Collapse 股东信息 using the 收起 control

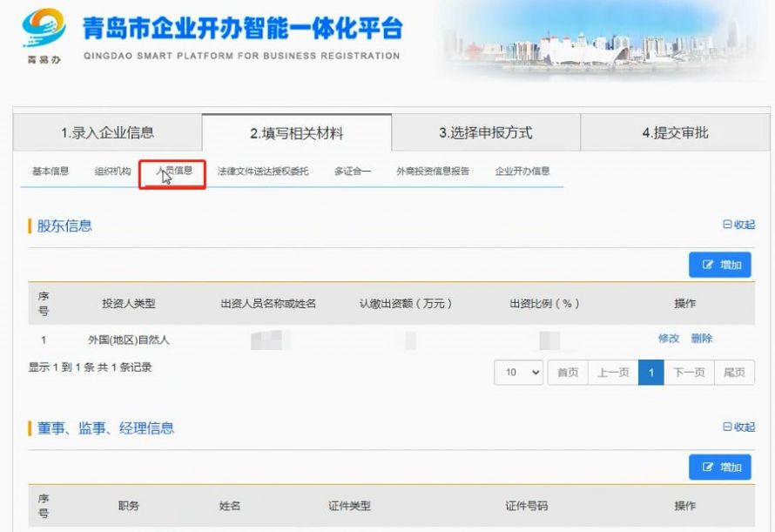(741, 225)
